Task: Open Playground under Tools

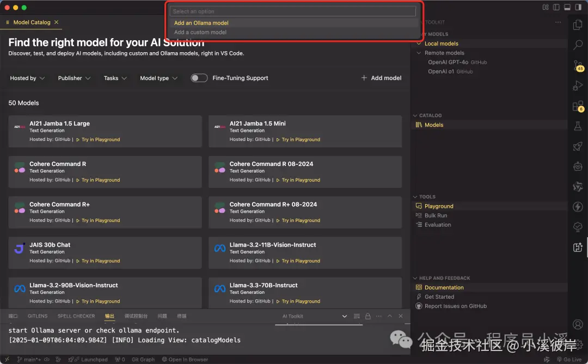Action: (x=439, y=206)
